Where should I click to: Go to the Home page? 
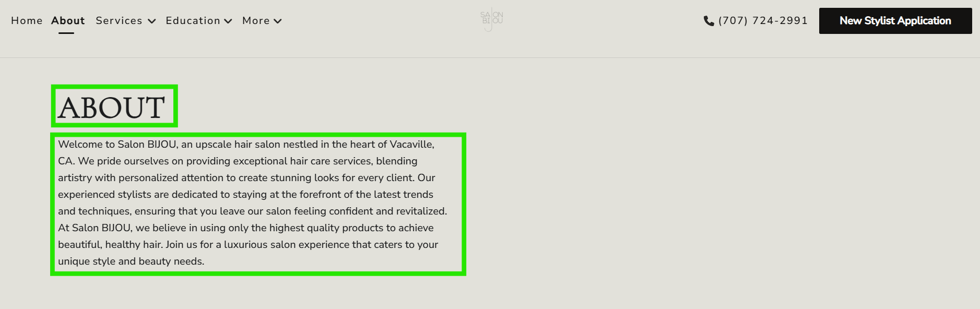tap(27, 21)
